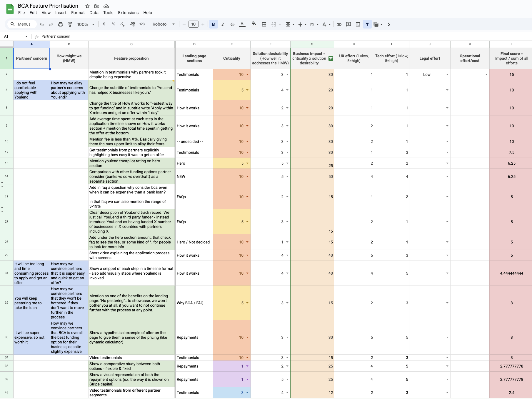Toggle strikethrough formatting
Viewport: 532px width, 399px height.
tap(232, 24)
